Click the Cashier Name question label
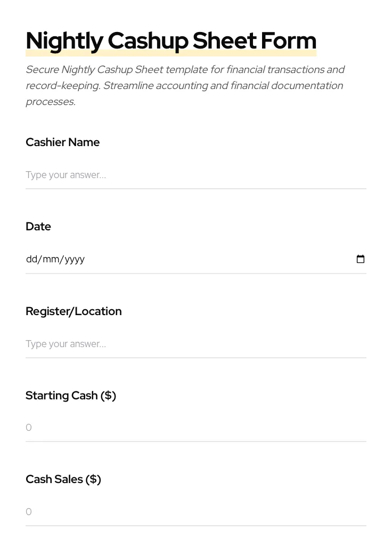 point(62,142)
